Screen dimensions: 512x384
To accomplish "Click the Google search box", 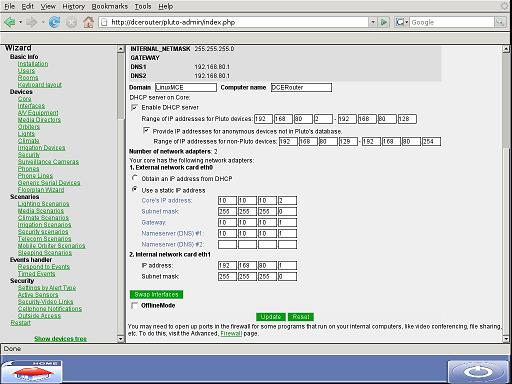I will click(x=452, y=22).
